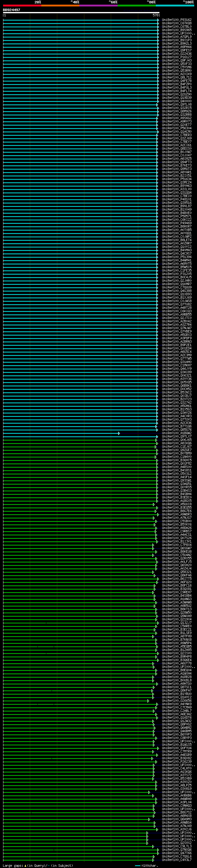Select hit label UniRef100_C7P8X4
The height and width of the screenshot is (868, 197).
pyautogui.click(x=177, y=545)
